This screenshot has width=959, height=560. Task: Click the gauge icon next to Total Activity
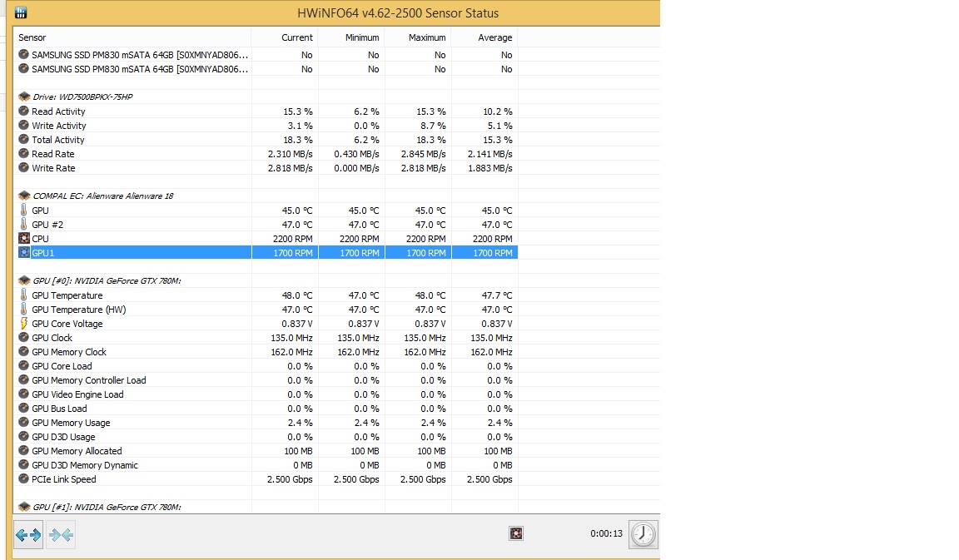point(24,140)
